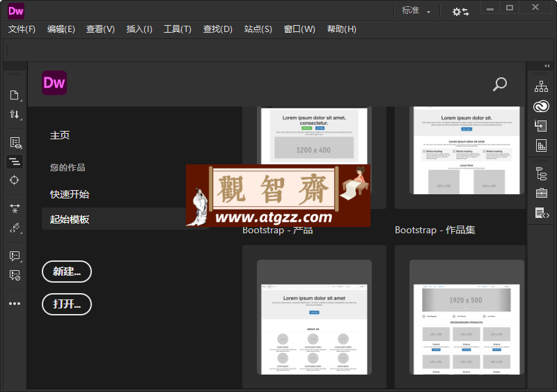
Task: Click the pencil code tool icon
Action: coord(15,228)
